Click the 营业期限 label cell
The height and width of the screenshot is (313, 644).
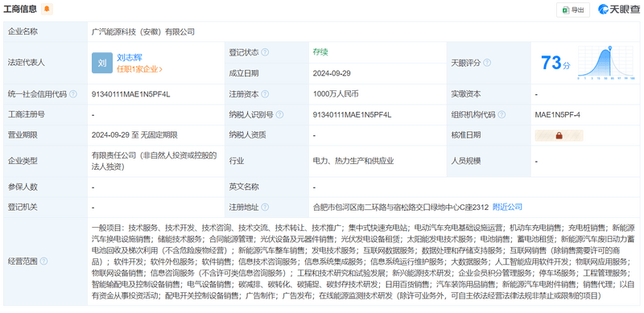tap(46, 135)
